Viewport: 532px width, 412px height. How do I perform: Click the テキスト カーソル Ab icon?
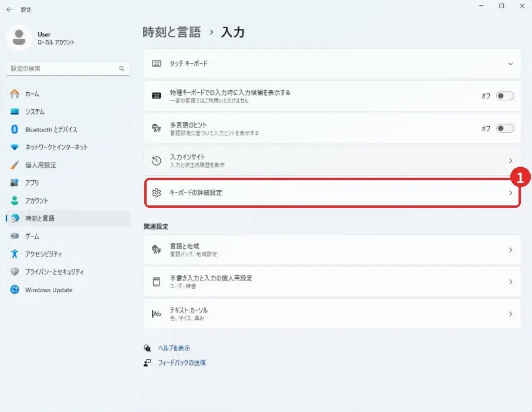click(x=157, y=314)
